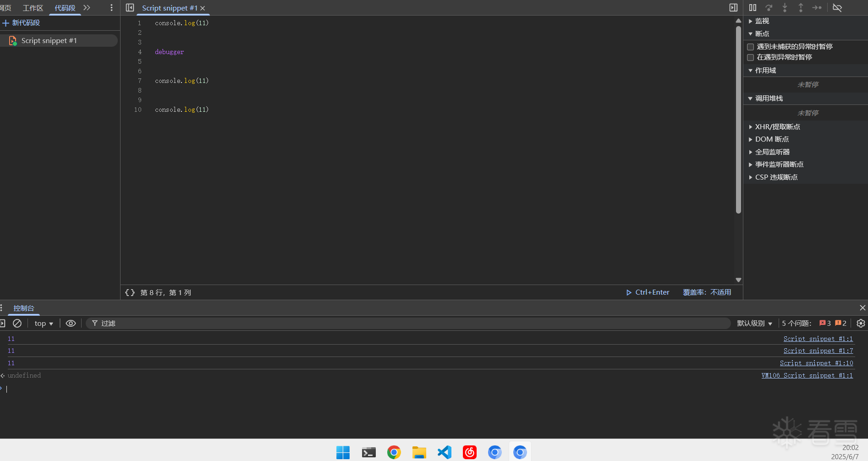Image resolution: width=868 pixels, height=461 pixels.
Task: Click line number 10 in the gutter
Action: click(137, 110)
